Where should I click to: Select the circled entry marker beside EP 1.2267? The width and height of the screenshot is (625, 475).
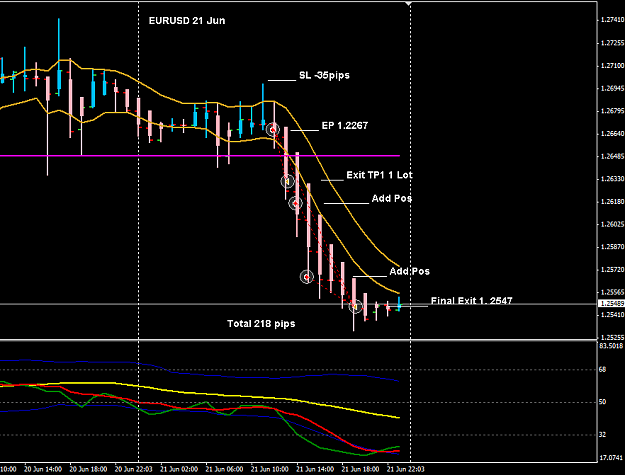[x=273, y=130]
